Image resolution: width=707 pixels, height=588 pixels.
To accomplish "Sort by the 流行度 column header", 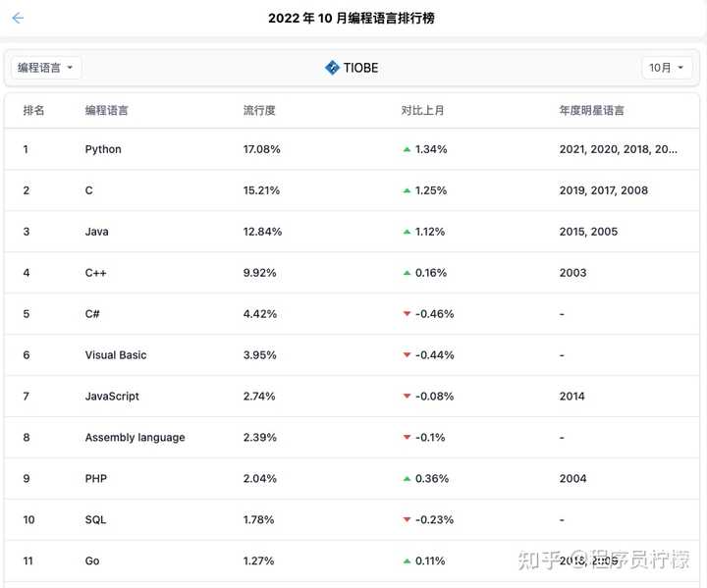I will click(259, 110).
